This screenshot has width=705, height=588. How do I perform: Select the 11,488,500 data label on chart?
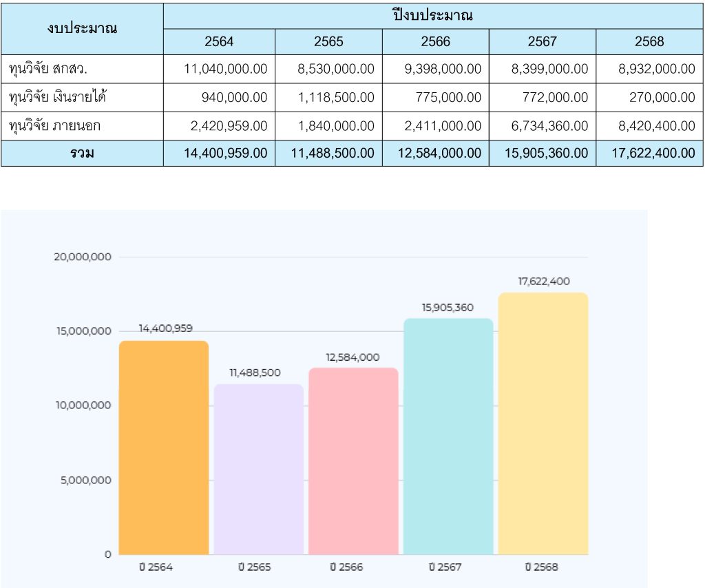click(x=255, y=372)
